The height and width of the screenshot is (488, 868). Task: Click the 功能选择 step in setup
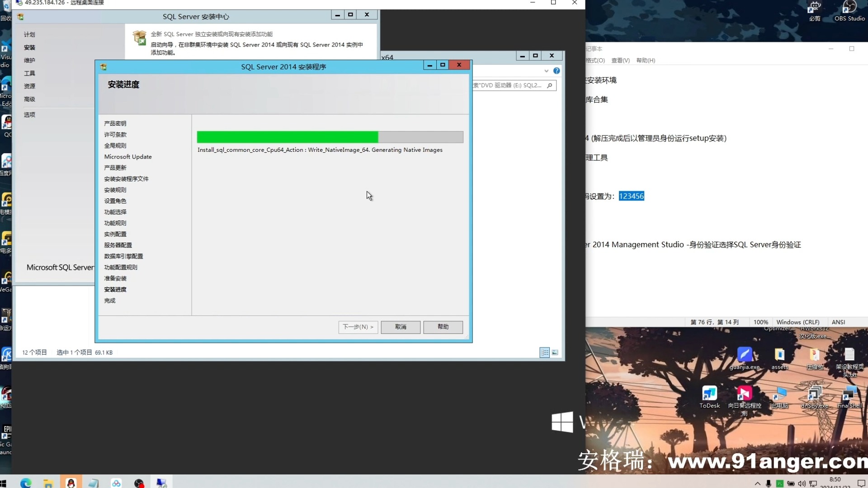(115, 212)
